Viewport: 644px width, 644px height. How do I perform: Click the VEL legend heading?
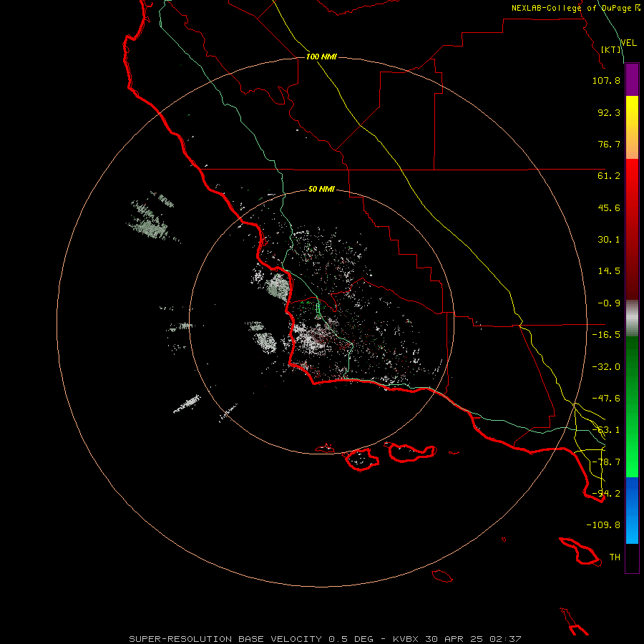[628, 42]
